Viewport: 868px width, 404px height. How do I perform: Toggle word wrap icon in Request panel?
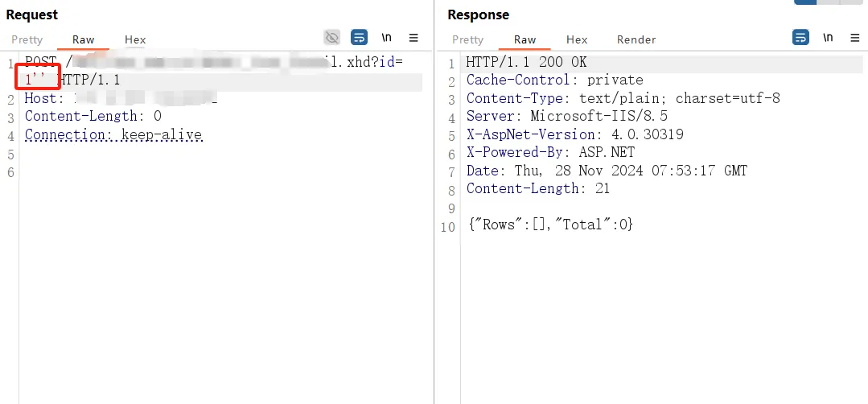360,38
